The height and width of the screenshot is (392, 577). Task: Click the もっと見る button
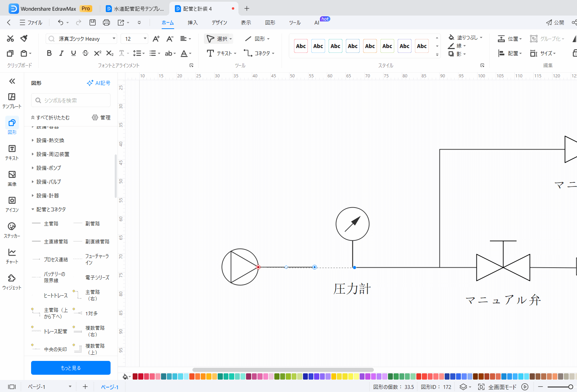coord(70,367)
